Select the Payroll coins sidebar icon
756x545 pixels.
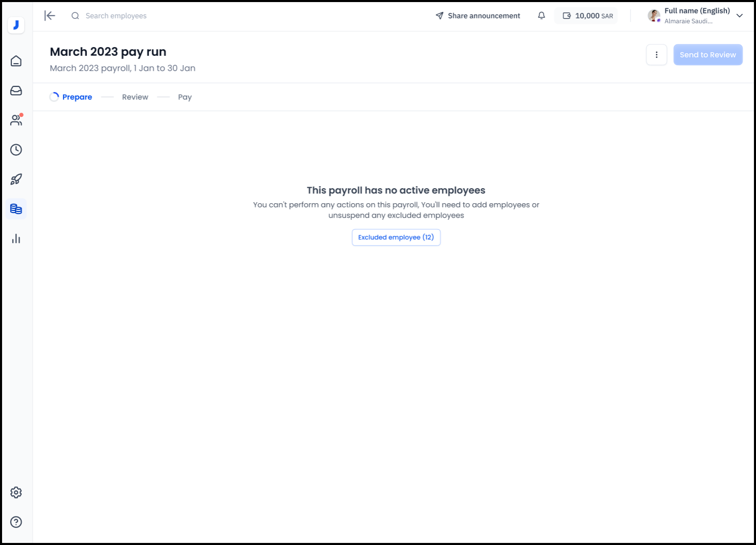(16, 209)
